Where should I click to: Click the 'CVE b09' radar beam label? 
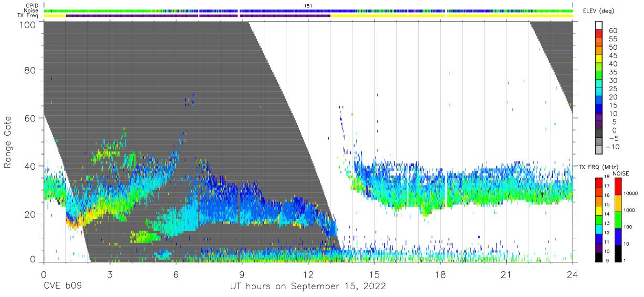(62, 286)
